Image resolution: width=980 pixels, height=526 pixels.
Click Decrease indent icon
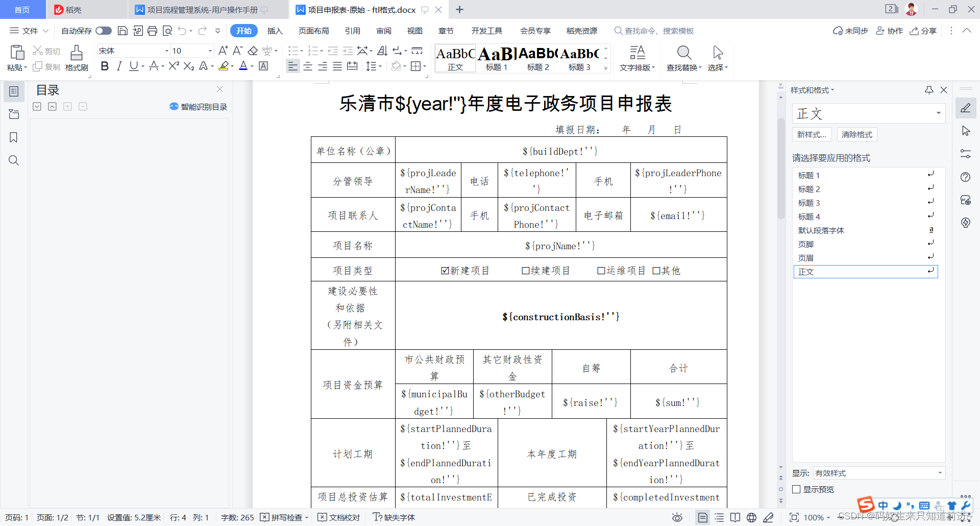[x=333, y=51]
